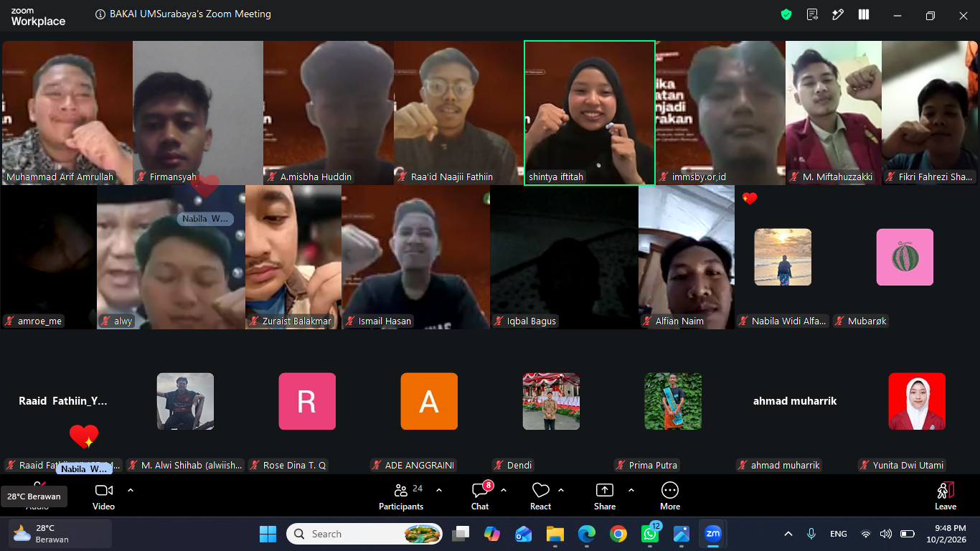Expand the Video options chevron
This screenshot has height=551, width=980.
(x=131, y=490)
